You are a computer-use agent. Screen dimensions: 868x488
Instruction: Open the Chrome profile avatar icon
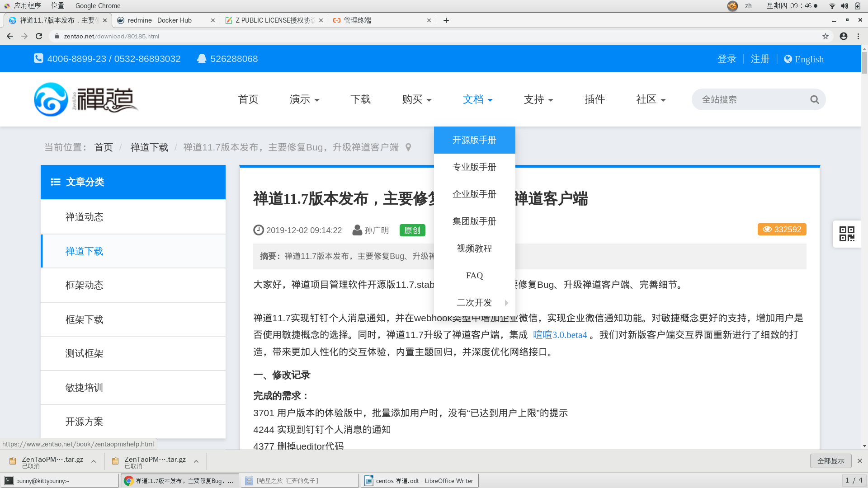tap(844, 36)
